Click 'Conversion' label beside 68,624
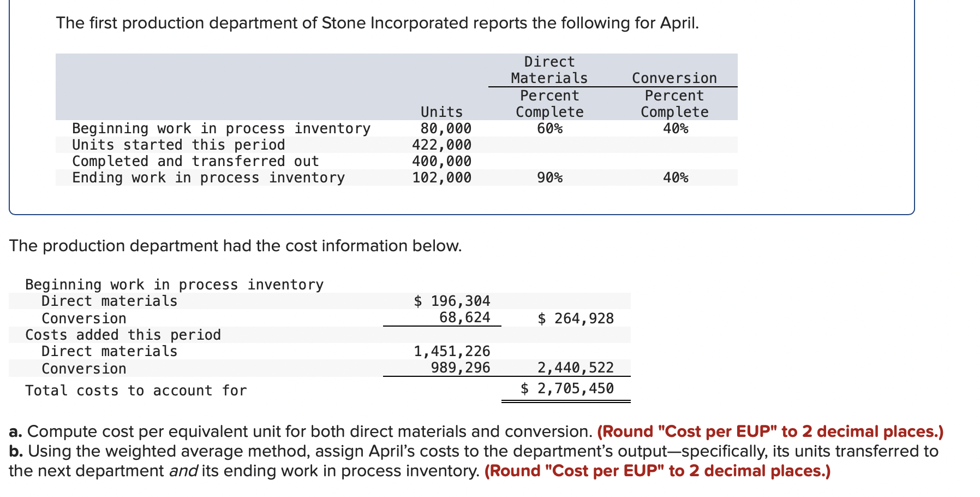Screen dimensions: 980x497 (x=84, y=318)
